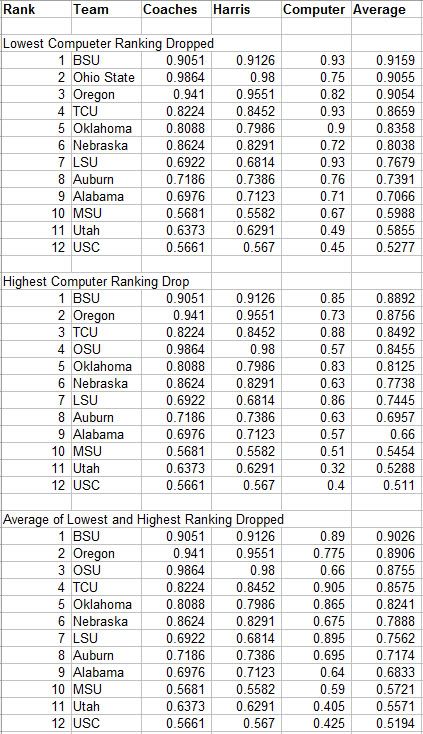Click the 0.9026 average cell
The width and height of the screenshot is (423, 734).
coord(387,536)
